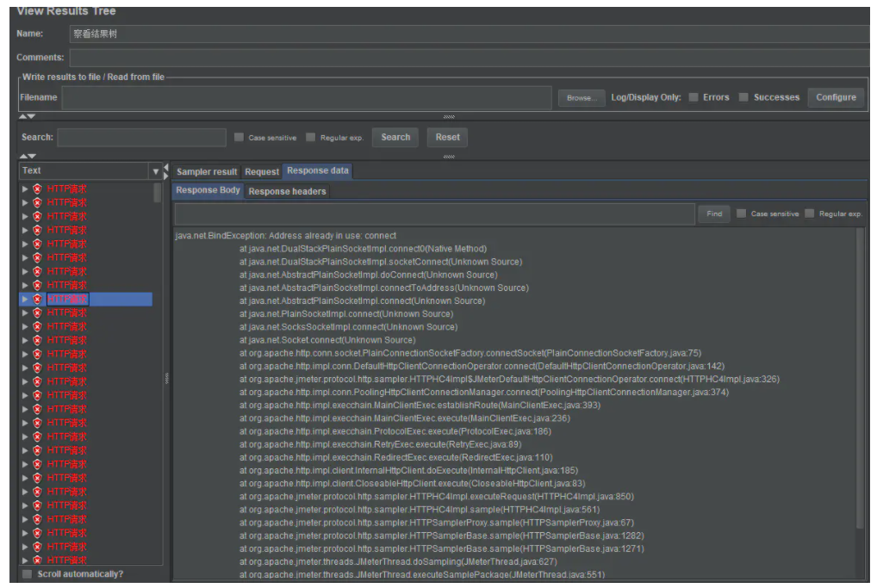This screenshot has height=588, width=877.
Task: Click the error shield icon of the last HTTP请求 row
Action: [x=37, y=560]
